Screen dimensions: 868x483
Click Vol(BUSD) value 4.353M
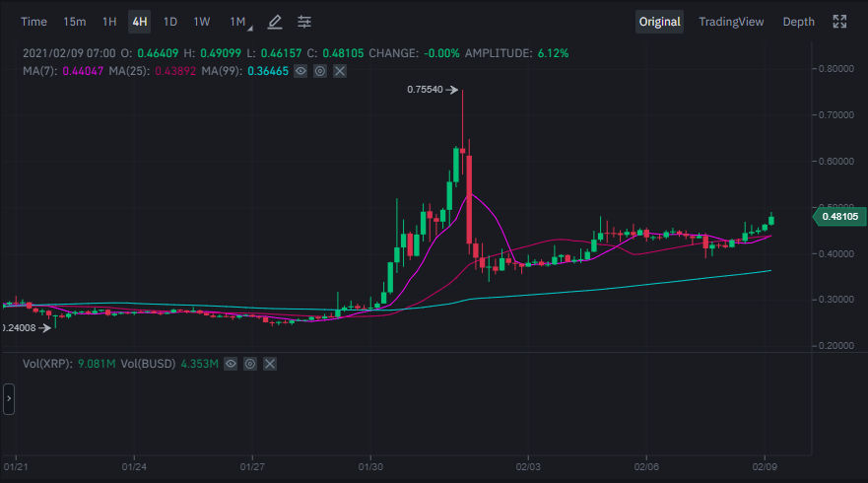coord(199,364)
